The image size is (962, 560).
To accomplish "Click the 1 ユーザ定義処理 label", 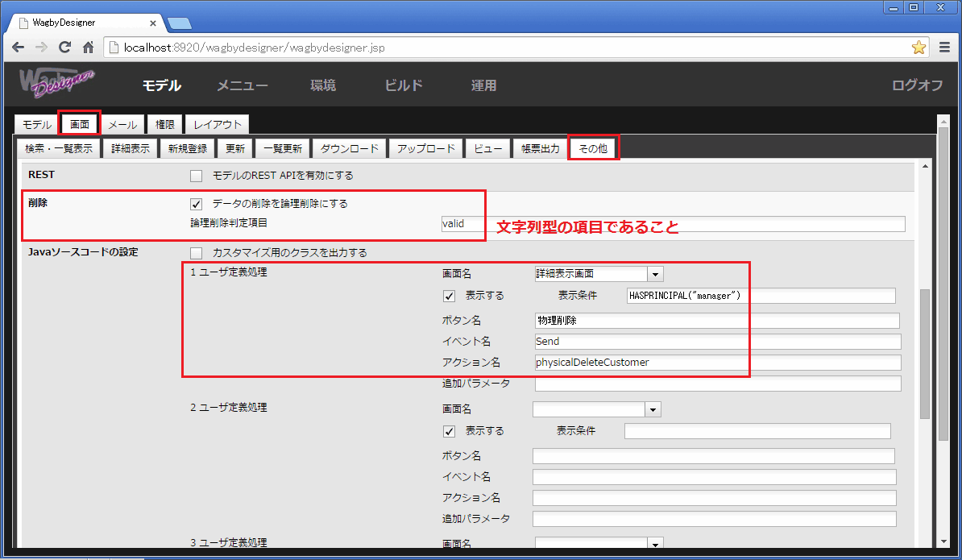I will [228, 272].
